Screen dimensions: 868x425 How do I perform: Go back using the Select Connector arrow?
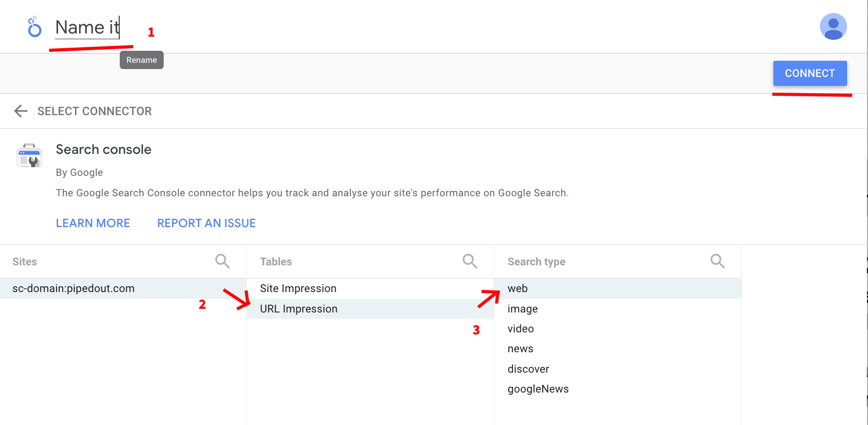(x=21, y=111)
